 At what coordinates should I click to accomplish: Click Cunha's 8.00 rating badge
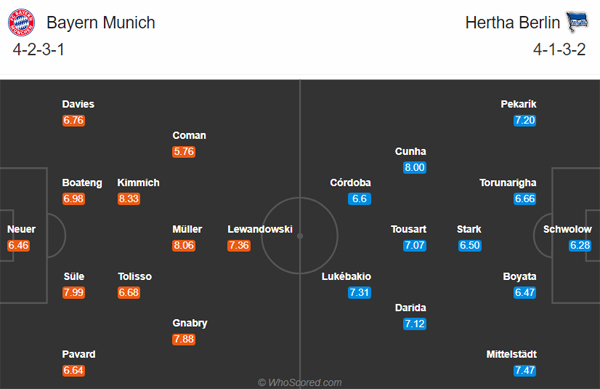pyautogui.click(x=414, y=167)
